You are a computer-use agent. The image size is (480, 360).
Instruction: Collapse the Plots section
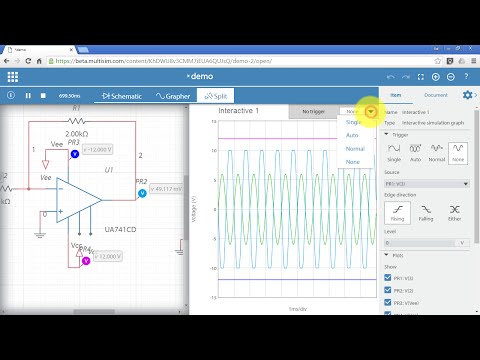(x=386, y=255)
